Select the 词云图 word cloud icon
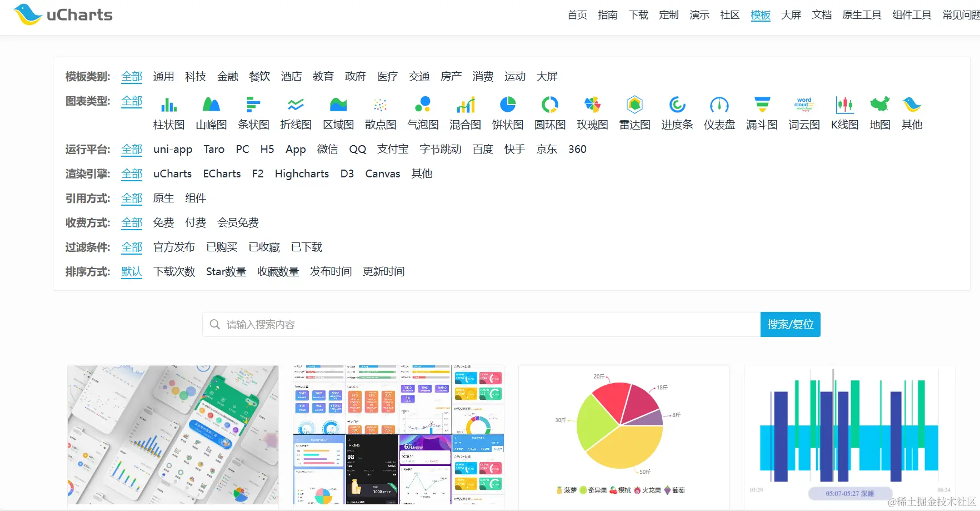The height and width of the screenshot is (511, 980). (804, 105)
